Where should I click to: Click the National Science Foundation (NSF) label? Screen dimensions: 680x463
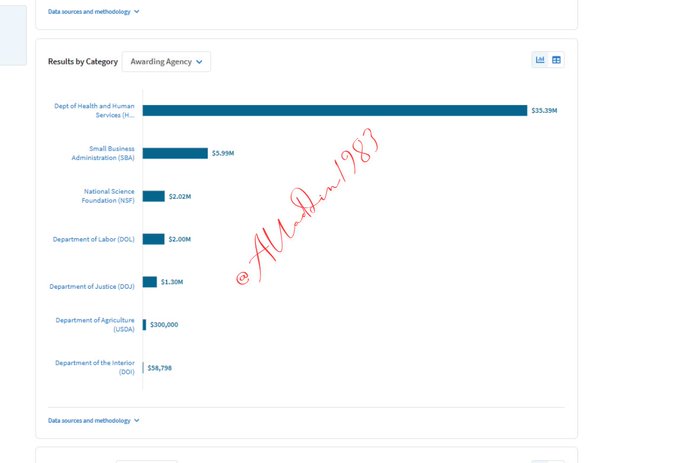tap(108, 196)
